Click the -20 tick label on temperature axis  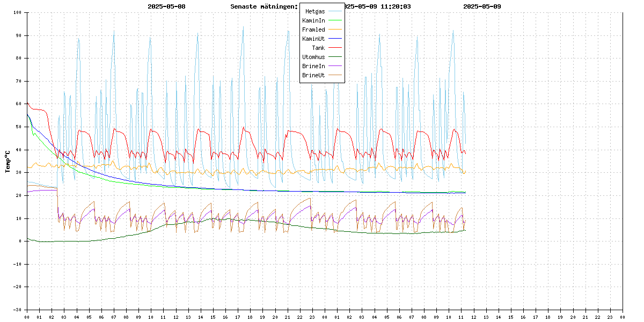point(17,287)
